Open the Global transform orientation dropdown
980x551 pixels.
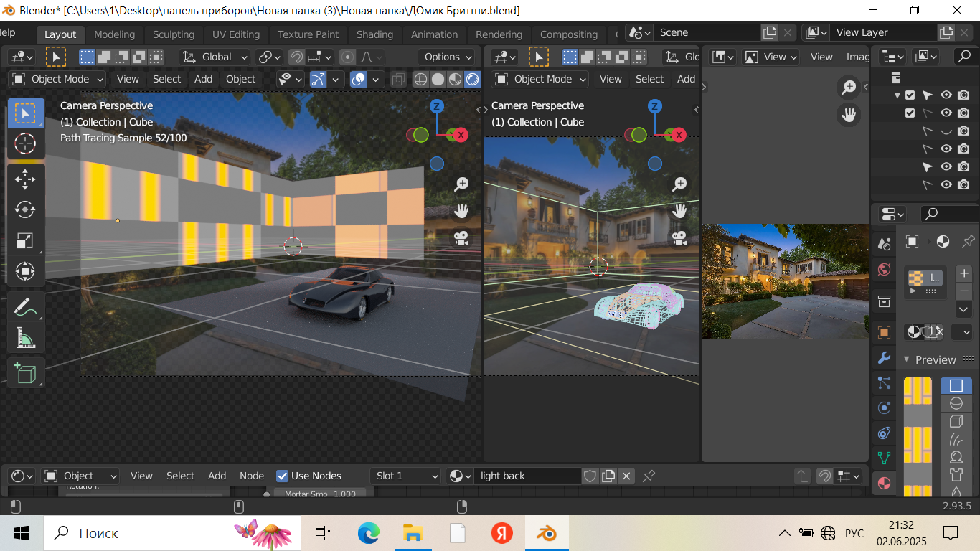(x=215, y=57)
